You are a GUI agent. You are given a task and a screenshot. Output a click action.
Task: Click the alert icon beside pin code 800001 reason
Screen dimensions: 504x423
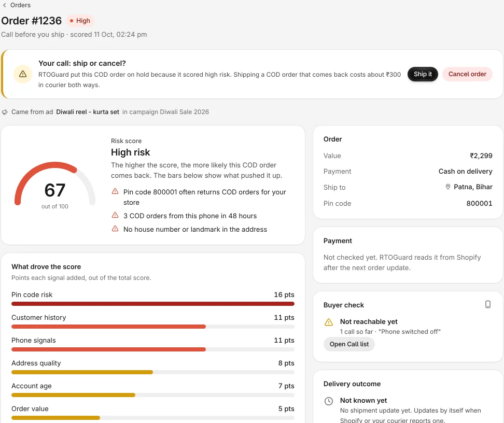tap(115, 192)
